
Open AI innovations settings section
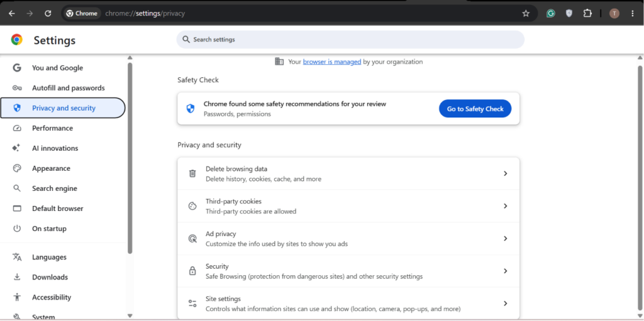pos(63,148)
